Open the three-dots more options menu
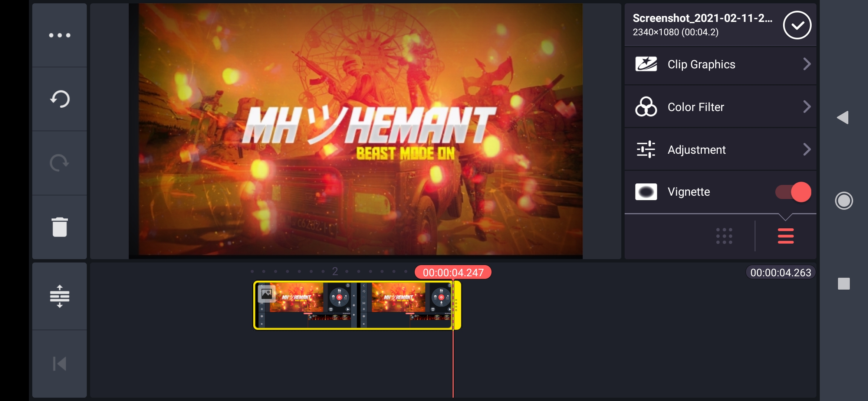The height and width of the screenshot is (401, 868). 59,35
